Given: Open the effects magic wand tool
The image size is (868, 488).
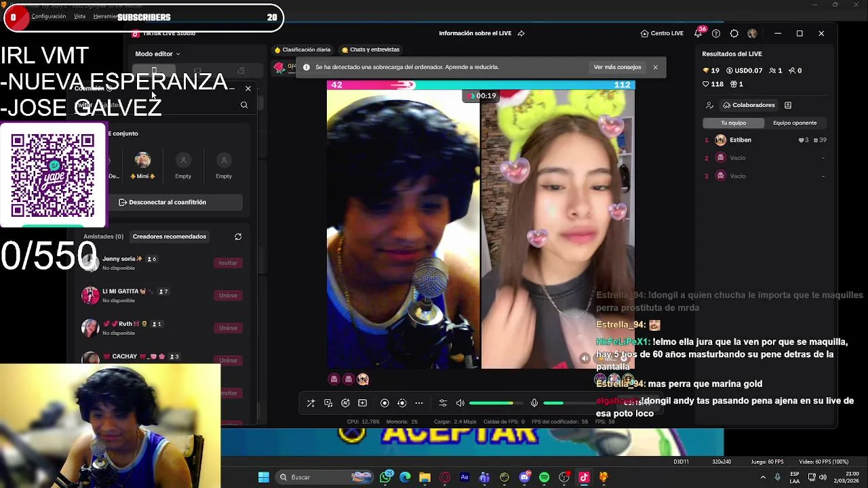Looking at the screenshot, I should click(x=311, y=403).
